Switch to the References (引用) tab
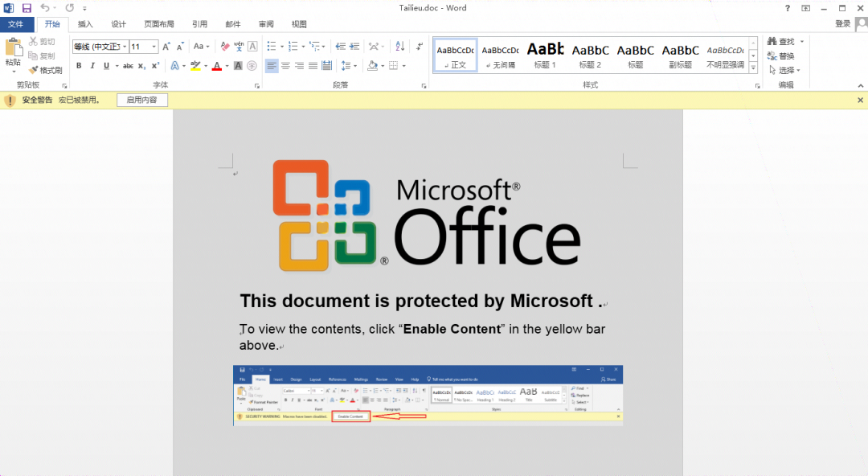The height and width of the screenshot is (476, 868). click(200, 24)
